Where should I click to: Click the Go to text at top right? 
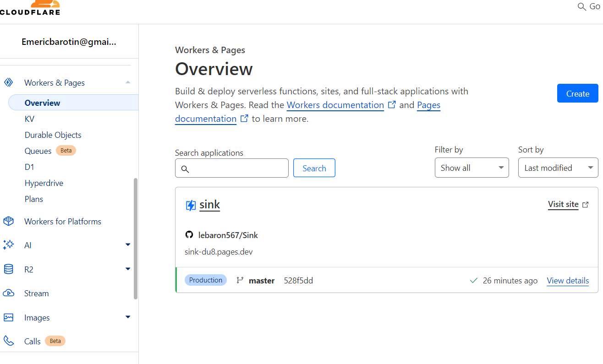pyautogui.click(x=594, y=6)
